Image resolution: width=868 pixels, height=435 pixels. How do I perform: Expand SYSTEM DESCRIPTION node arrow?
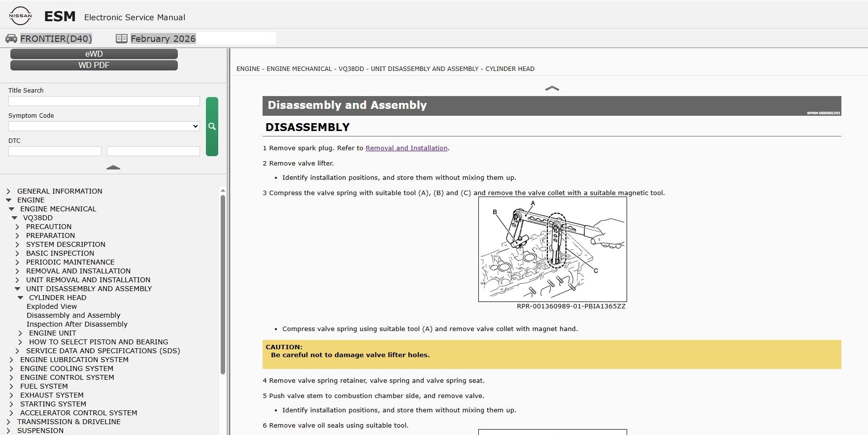click(17, 244)
